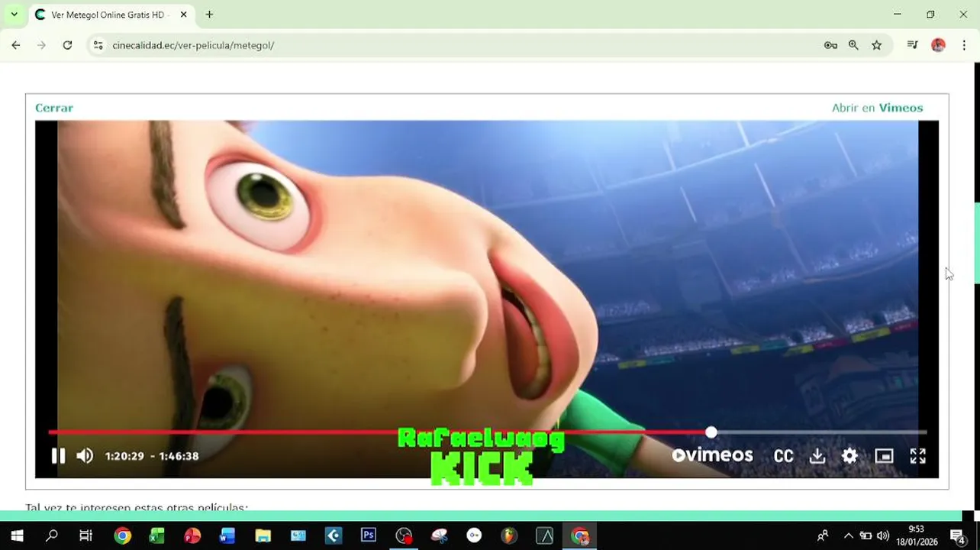Open Photoshop from the taskbar
Screen dimensions: 980x550
click(x=369, y=535)
